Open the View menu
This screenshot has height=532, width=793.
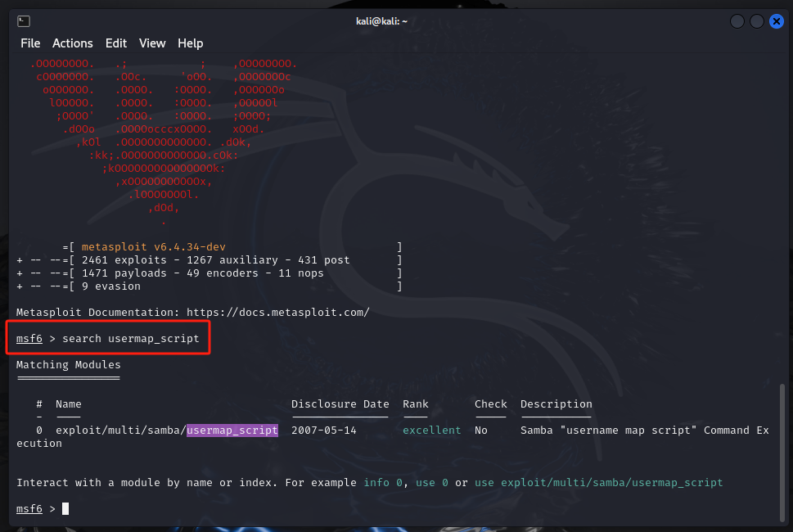pyautogui.click(x=152, y=43)
